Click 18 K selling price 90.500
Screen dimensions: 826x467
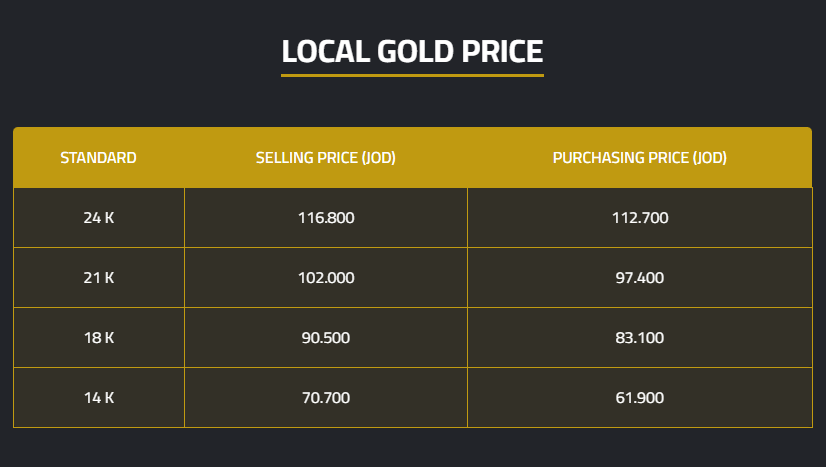326,338
